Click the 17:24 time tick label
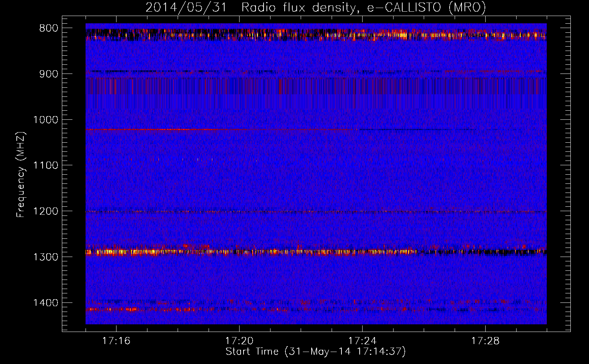Viewport: 589px width, 364px height. pyautogui.click(x=362, y=341)
